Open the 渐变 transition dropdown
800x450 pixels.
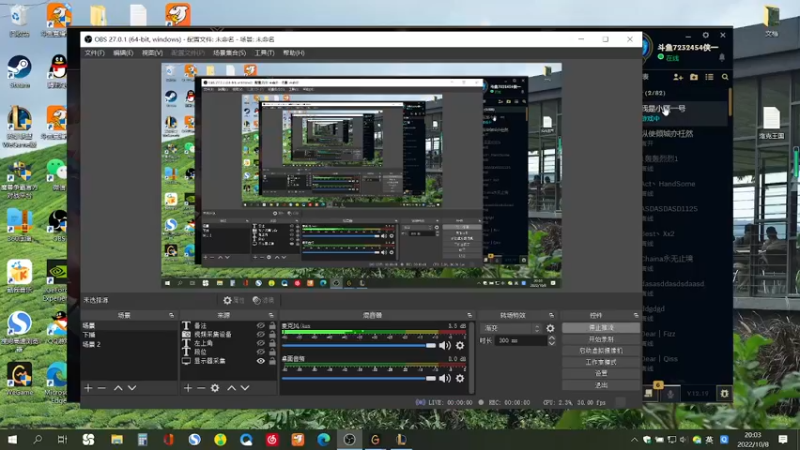tap(511, 329)
